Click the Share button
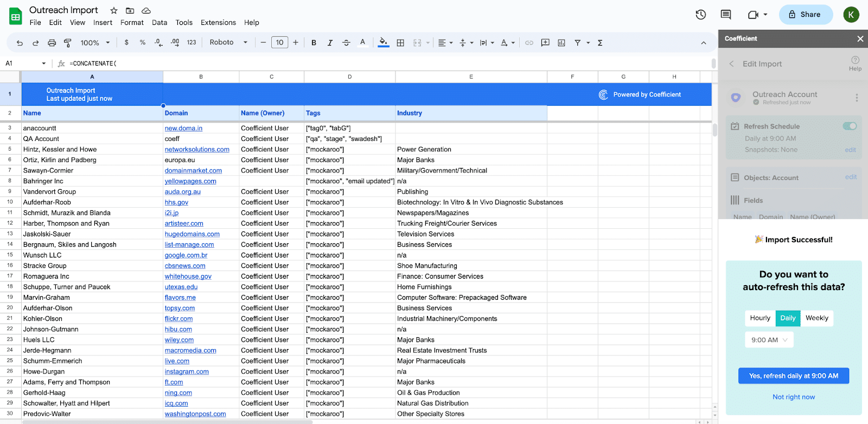Screen dimensions: 868x424 (806, 15)
